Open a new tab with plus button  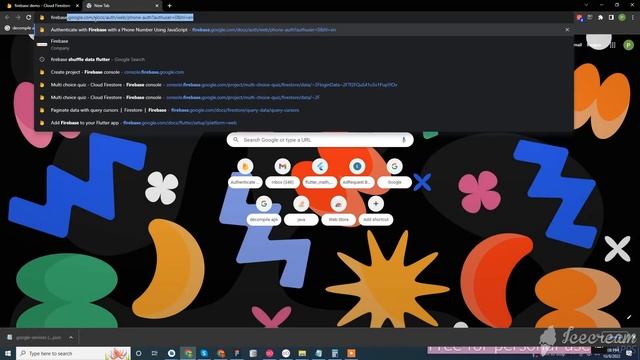tap(169, 6)
